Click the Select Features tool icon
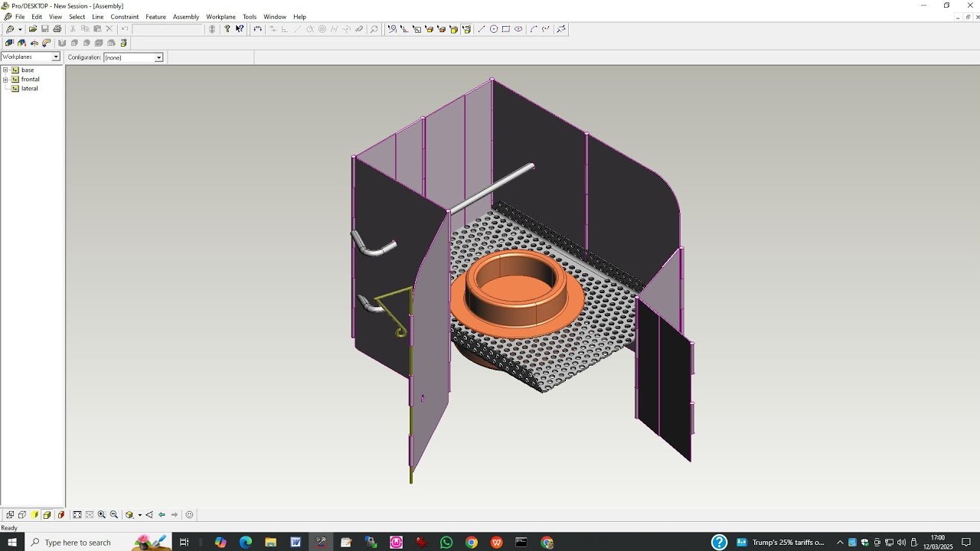This screenshot has width=980, height=551. [x=453, y=29]
